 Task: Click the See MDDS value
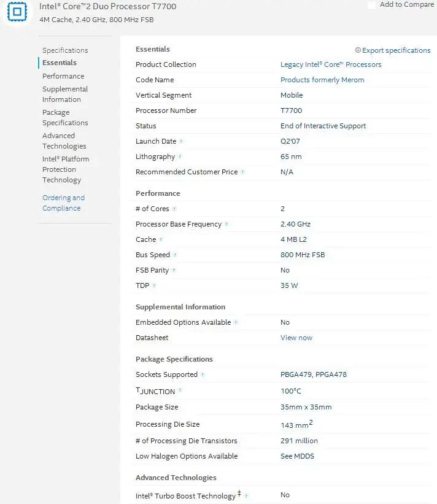(297, 456)
